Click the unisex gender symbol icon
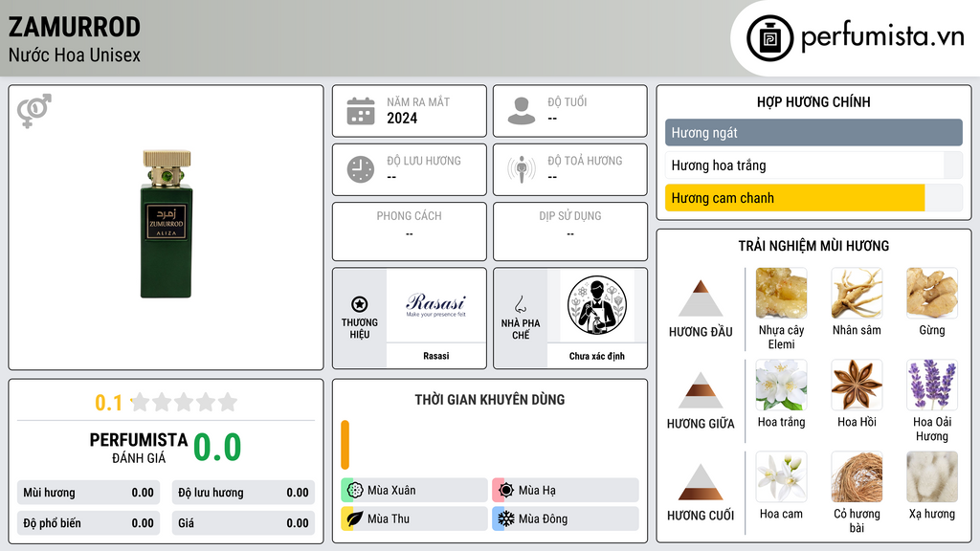The image size is (980, 551). [x=34, y=111]
